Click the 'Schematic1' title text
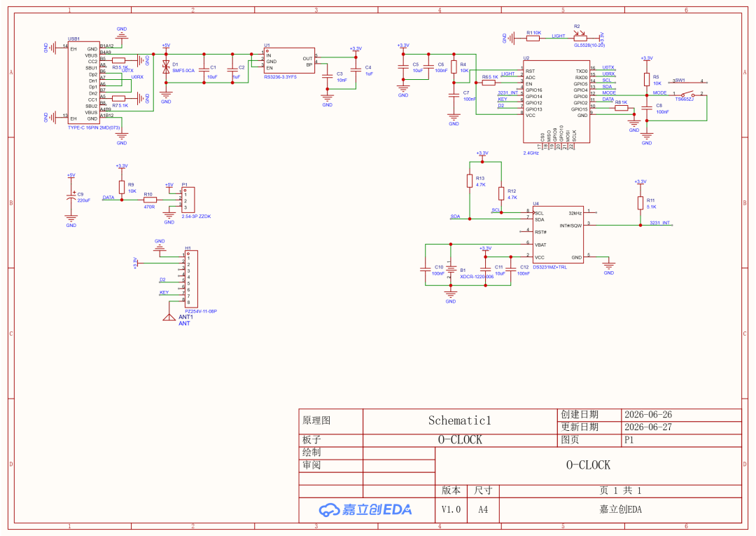This screenshot has height=536, width=756. pos(459,420)
